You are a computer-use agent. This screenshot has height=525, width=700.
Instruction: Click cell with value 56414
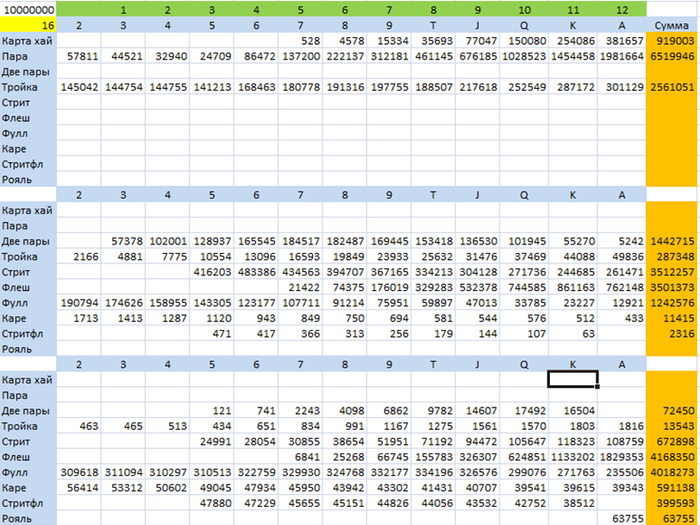[x=79, y=488]
